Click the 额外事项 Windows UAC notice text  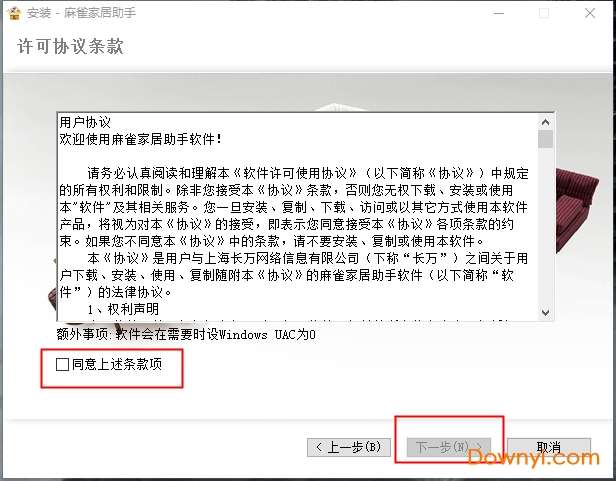(x=186, y=335)
